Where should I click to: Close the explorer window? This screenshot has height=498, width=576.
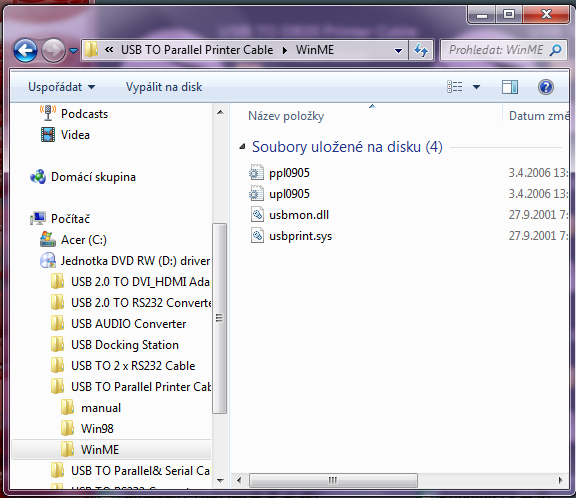[x=546, y=15]
